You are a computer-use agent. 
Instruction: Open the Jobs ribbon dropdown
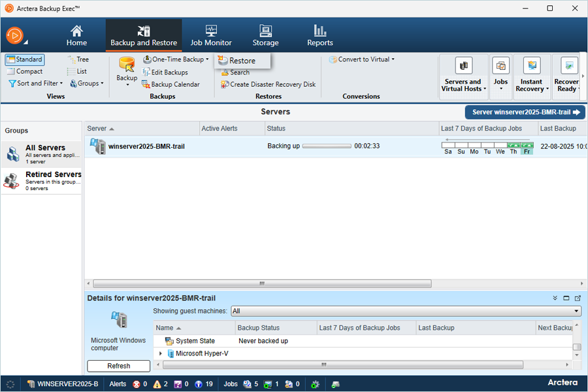click(500, 76)
